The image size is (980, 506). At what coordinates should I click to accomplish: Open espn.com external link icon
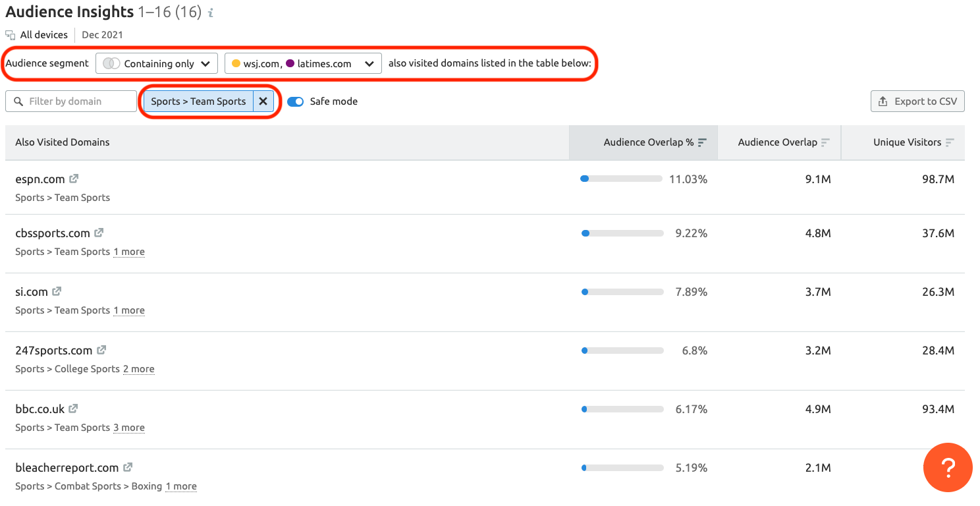pyautogui.click(x=74, y=179)
